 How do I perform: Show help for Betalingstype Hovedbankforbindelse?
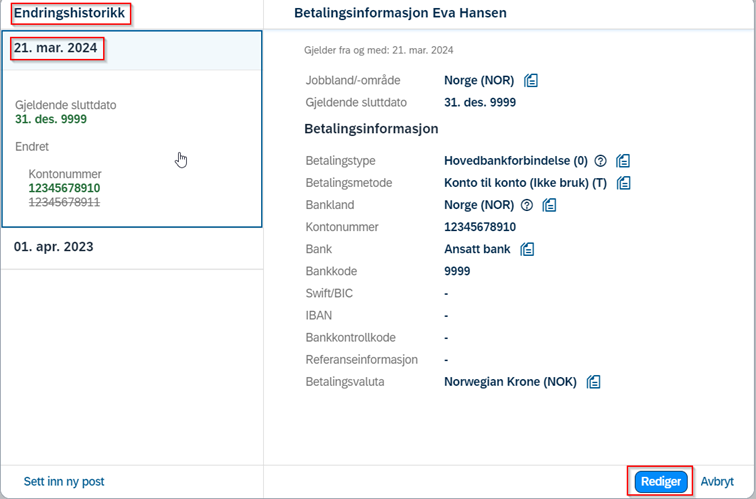[x=600, y=161]
